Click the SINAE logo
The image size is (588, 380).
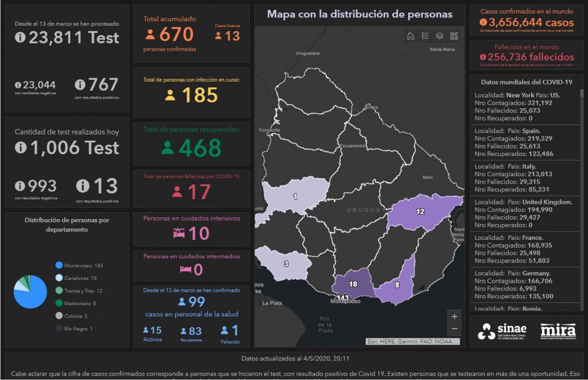pos(502,331)
